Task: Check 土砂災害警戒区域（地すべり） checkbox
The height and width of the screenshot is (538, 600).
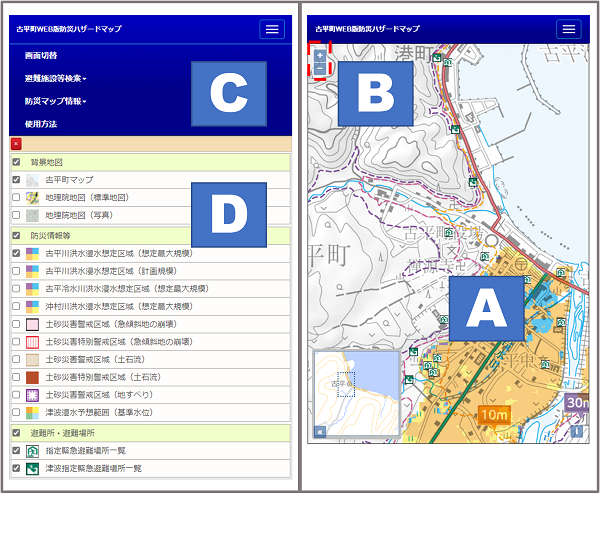Action: [16, 395]
